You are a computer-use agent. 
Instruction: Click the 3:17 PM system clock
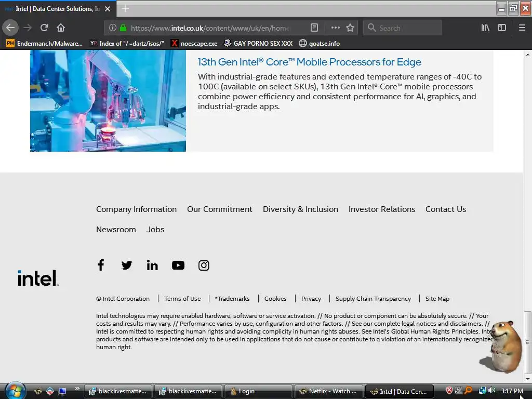tap(512, 391)
